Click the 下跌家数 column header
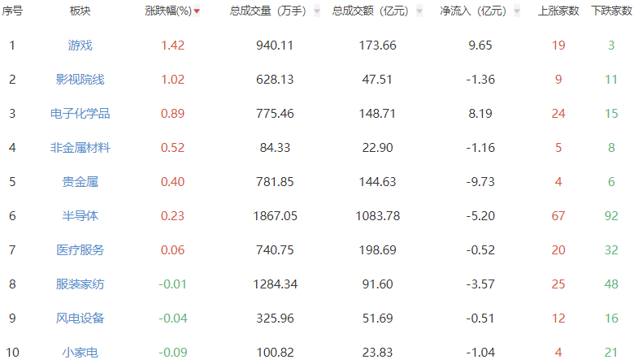The height and width of the screenshot is (364, 634). point(611,11)
